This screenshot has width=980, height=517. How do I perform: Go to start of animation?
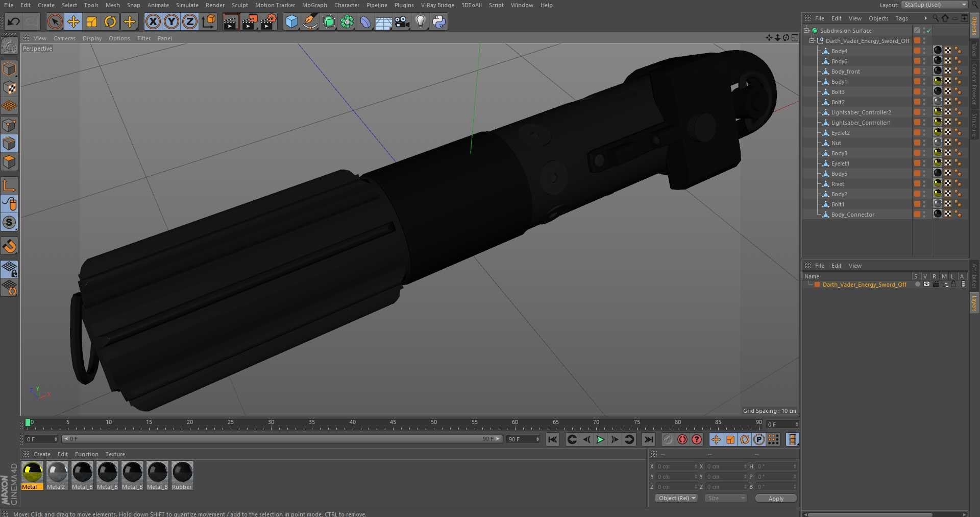[x=553, y=439]
